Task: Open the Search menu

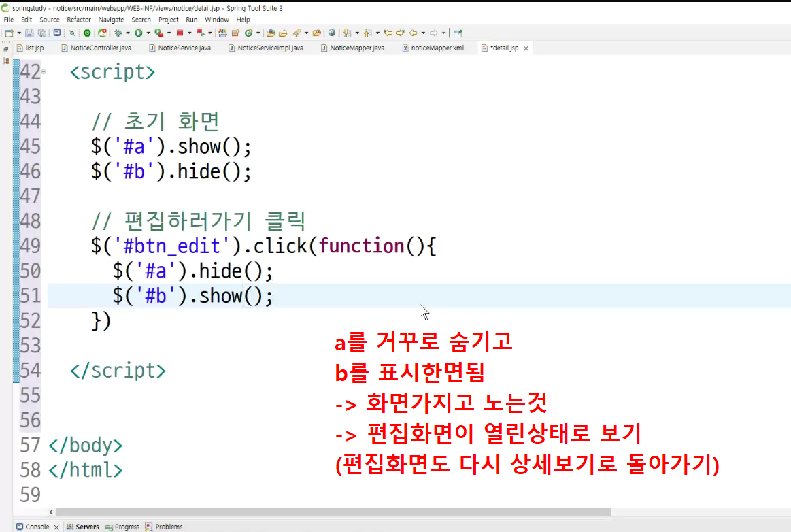Action: [141, 20]
